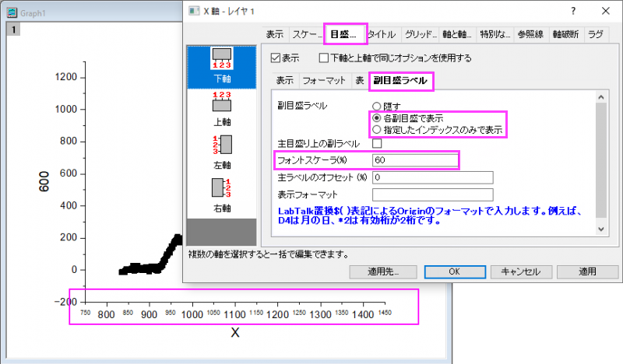
Task: Click the Y axis title 600 in Graph1
Action: (44, 182)
